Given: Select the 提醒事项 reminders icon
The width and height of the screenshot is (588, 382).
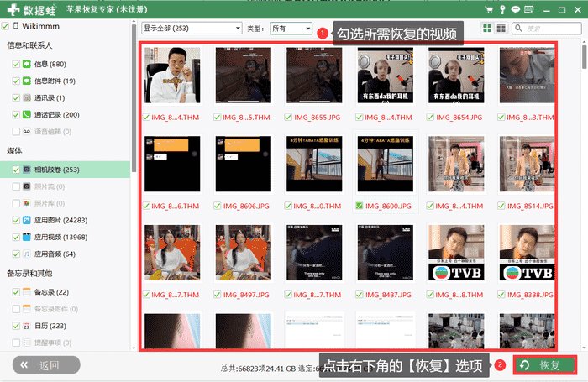Looking at the screenshot, I should pyautogui.click(x=27, y=343).
